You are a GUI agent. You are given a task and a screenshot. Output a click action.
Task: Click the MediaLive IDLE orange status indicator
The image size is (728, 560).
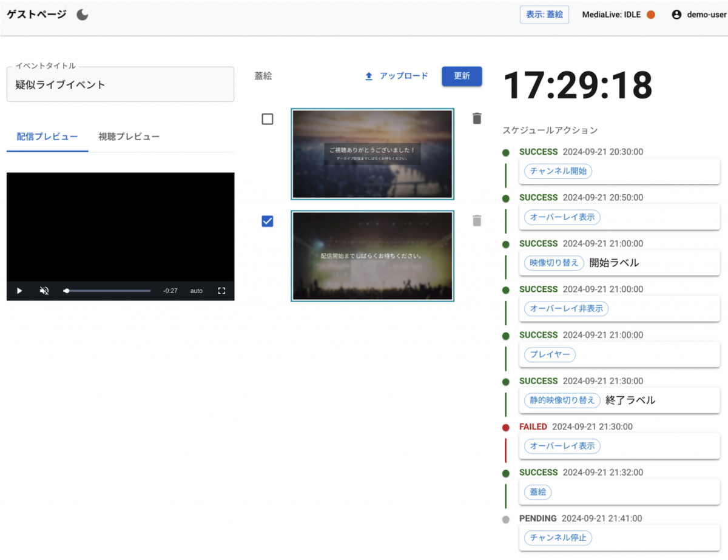[x=651, y=15]
